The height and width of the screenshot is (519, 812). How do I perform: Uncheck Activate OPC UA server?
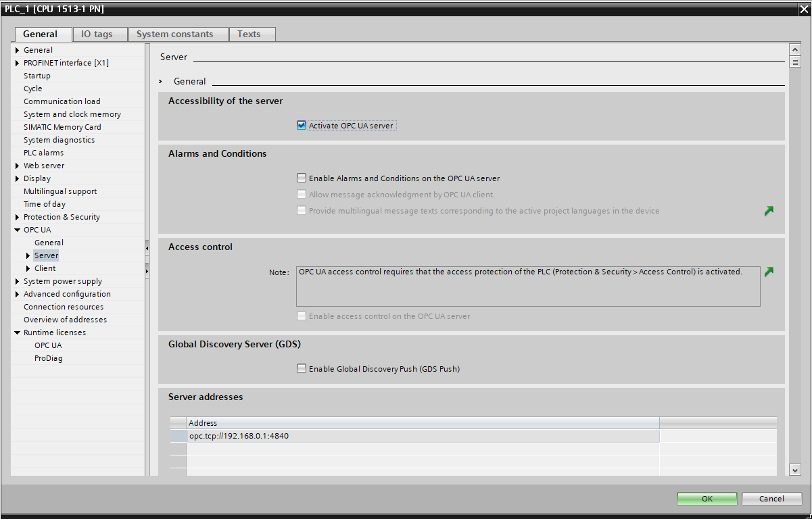point(302,125)
